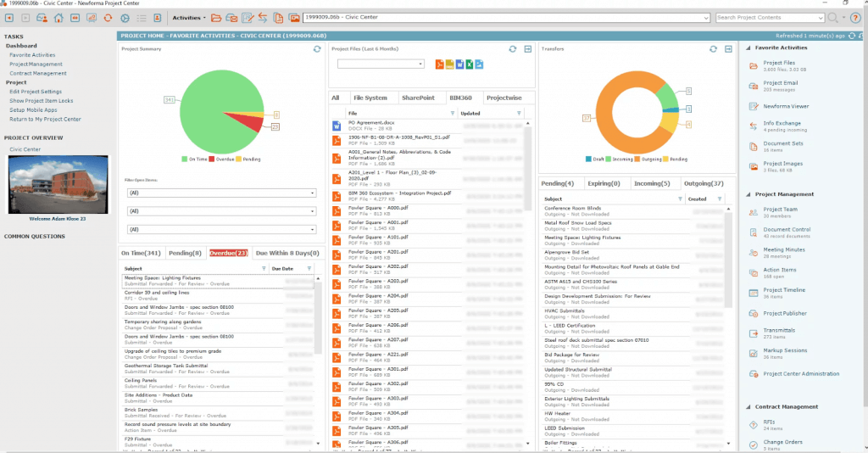Select the On Time(341) tab

pos(141,253)
